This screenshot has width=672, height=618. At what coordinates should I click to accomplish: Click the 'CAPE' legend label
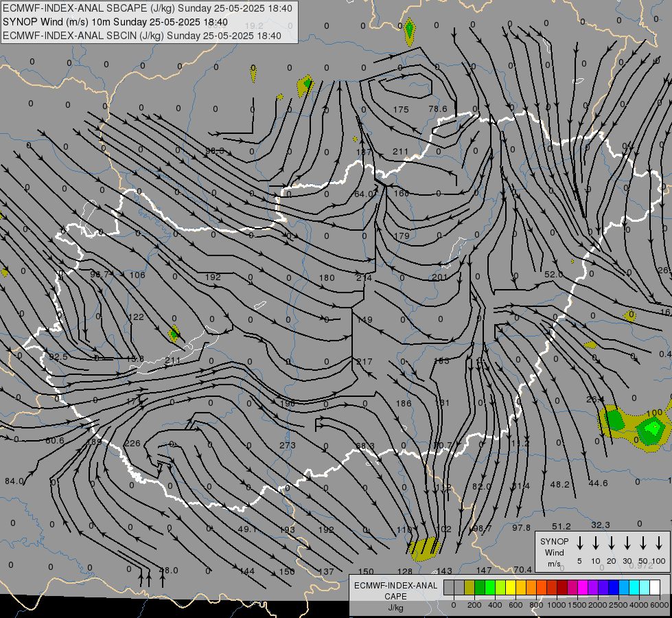pyautogui.click(x=395, y=597)
